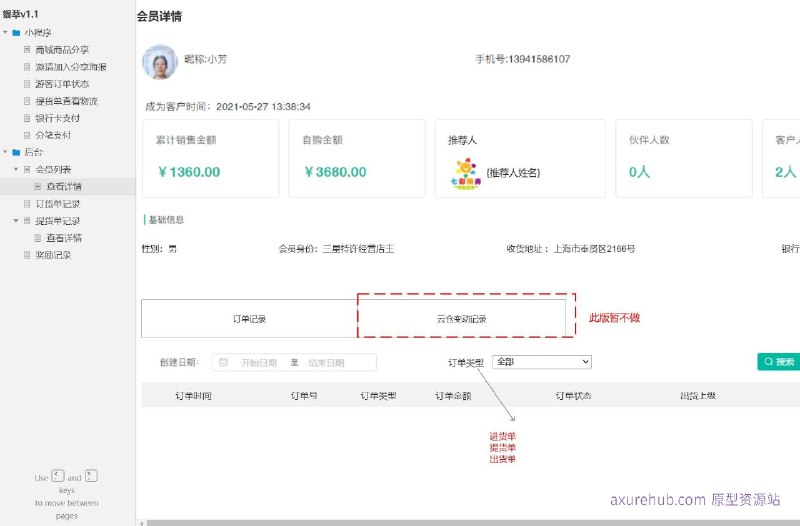Image resolution: width=800 pixels, height=526 pixels.
Task: Open the 订单类型 dropdown showing 全部
Action: [x=542, y=362]
